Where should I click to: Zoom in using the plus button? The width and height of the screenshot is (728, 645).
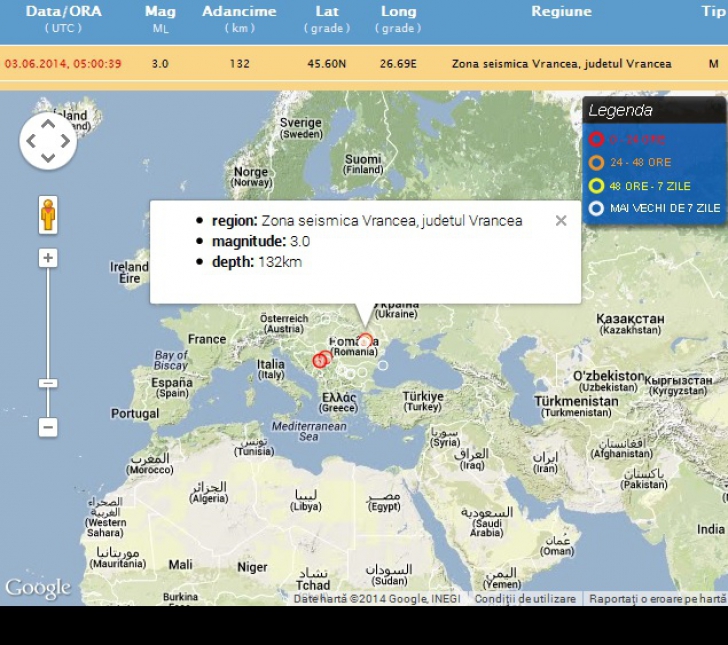pyautogui.click(x=47, y=258)
